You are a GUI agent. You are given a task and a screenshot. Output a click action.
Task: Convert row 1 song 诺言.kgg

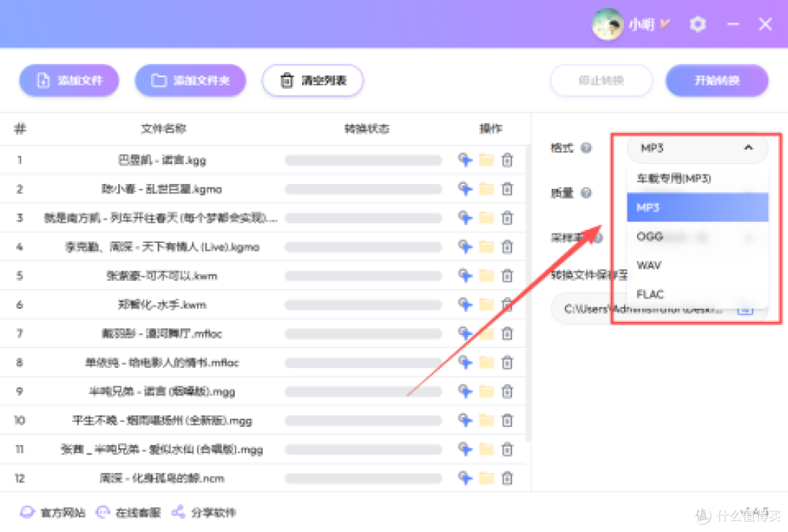click(465, 160)
